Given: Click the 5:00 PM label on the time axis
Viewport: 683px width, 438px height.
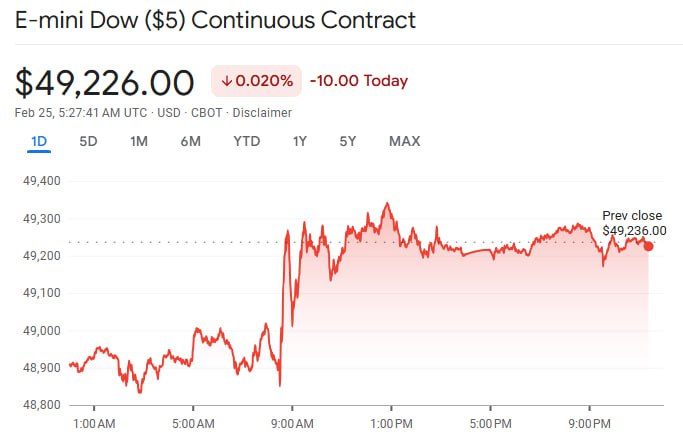Looking at the screenshot, I should tap(489, 423).
